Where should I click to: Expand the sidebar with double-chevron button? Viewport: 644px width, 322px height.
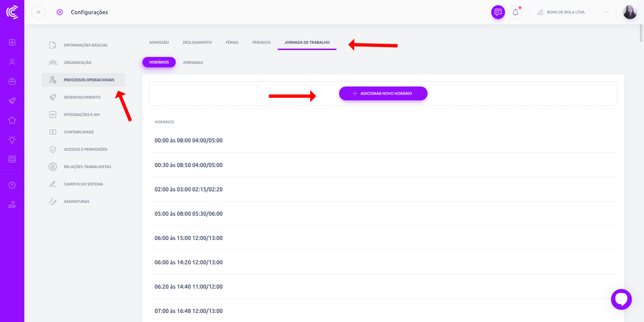click(x=38, y=12)
